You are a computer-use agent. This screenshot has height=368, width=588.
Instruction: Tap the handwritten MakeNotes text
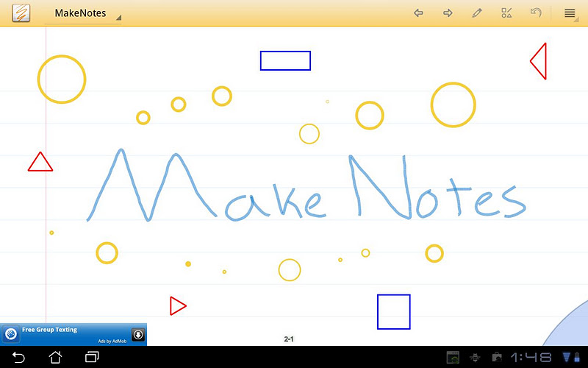click(x=306, y=185)
